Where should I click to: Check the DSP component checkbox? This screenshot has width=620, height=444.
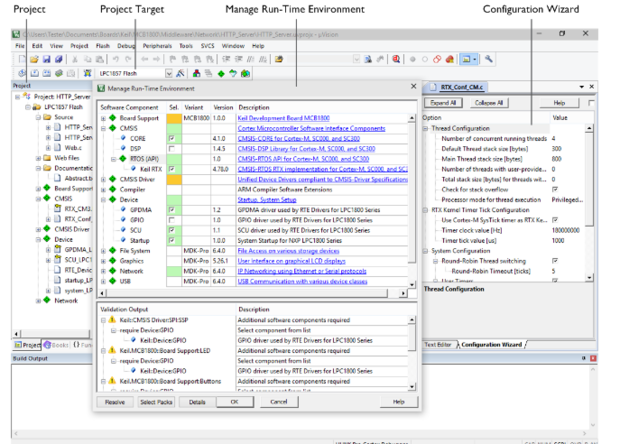[x=171, y=149]
